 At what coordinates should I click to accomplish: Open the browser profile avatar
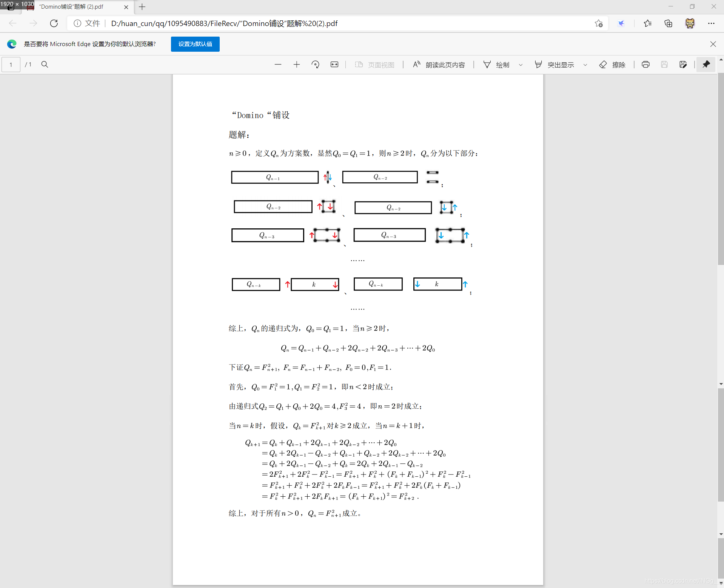(690, 23)
